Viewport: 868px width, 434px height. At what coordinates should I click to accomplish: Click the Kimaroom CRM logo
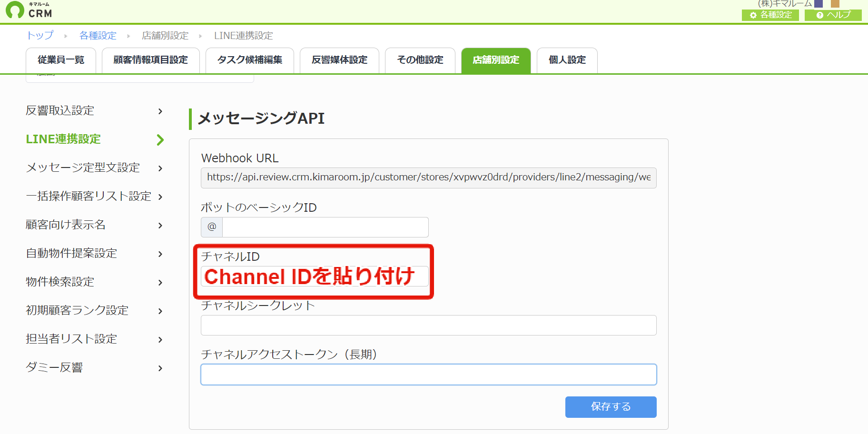click(x=29, y=10)
